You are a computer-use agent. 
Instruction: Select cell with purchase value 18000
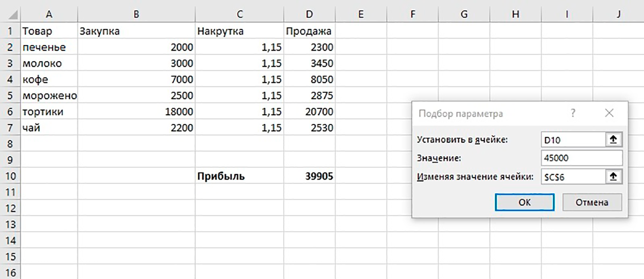(x=136, y=112)
